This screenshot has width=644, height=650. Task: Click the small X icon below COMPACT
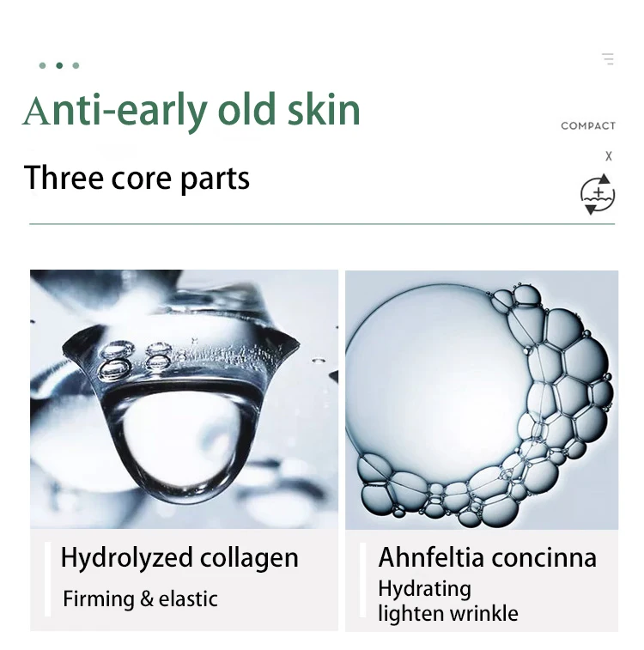click(608, 156)
